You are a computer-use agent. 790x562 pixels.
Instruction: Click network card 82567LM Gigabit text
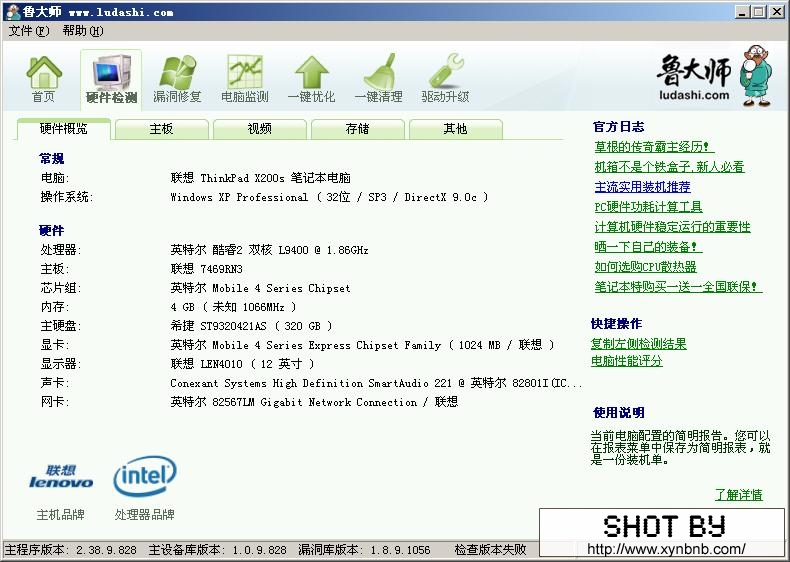pos(314,402)
